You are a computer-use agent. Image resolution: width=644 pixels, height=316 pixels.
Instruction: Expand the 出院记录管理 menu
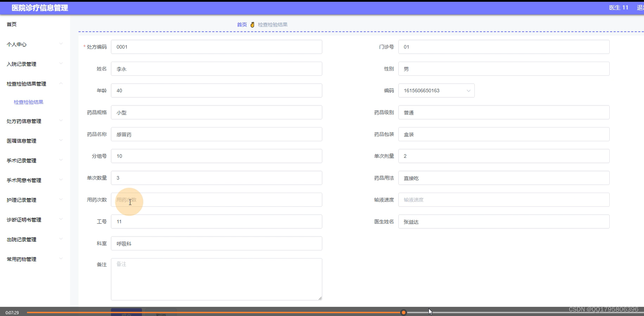point(35,239)
